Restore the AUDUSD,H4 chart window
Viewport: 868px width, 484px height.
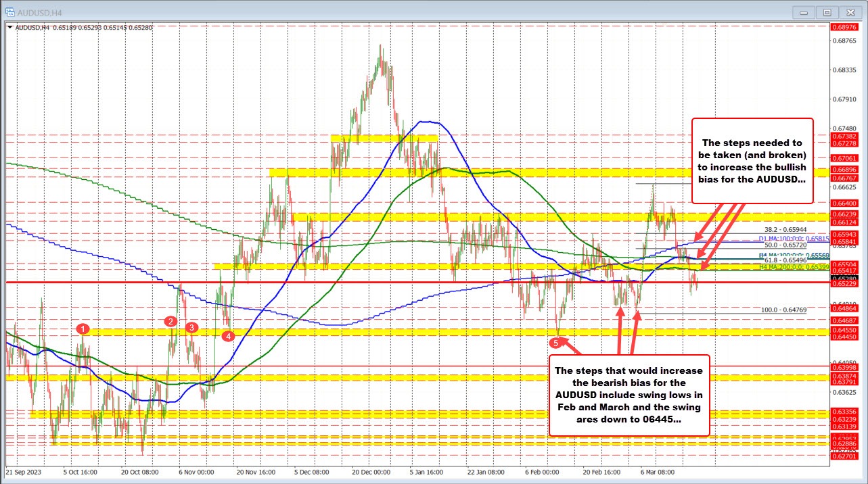tap(827, 12)
